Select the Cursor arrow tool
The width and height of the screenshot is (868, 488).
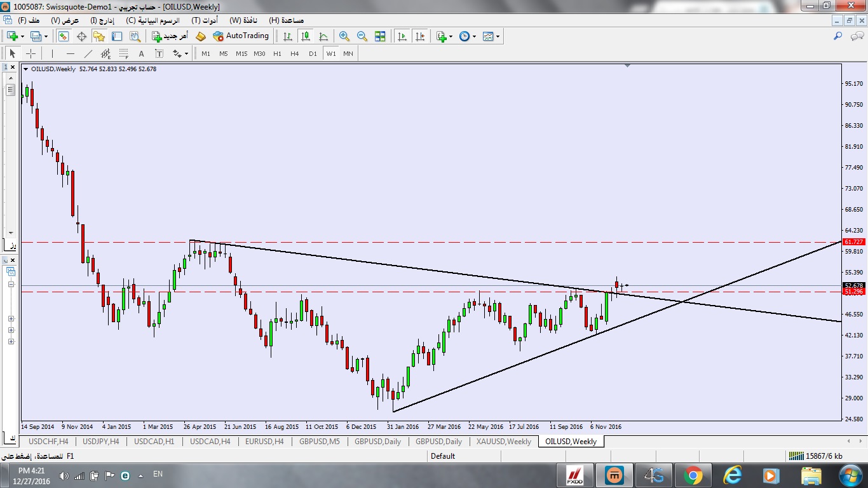click(x=12, y=53)
